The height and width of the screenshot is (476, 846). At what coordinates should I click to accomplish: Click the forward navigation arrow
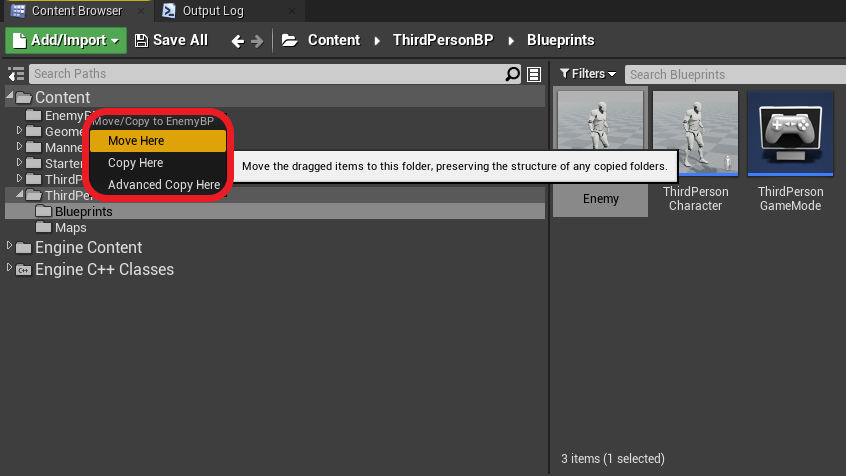257,41
